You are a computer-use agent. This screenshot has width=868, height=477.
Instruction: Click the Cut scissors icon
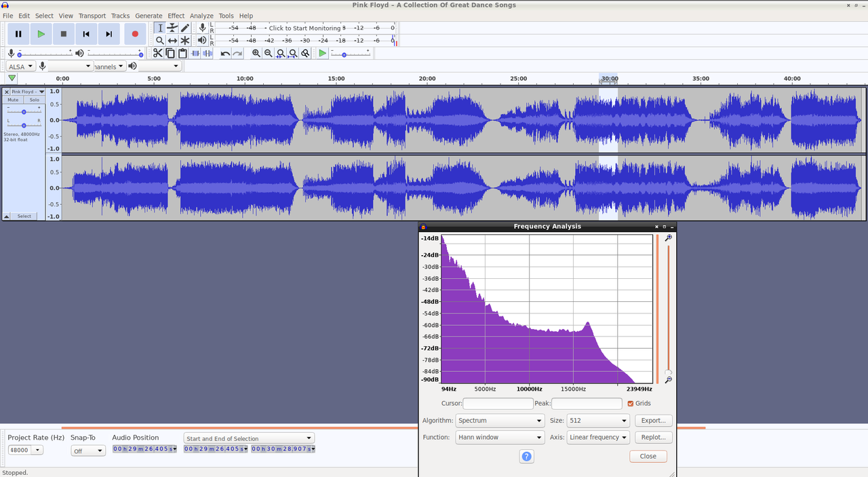pos(157,54)
